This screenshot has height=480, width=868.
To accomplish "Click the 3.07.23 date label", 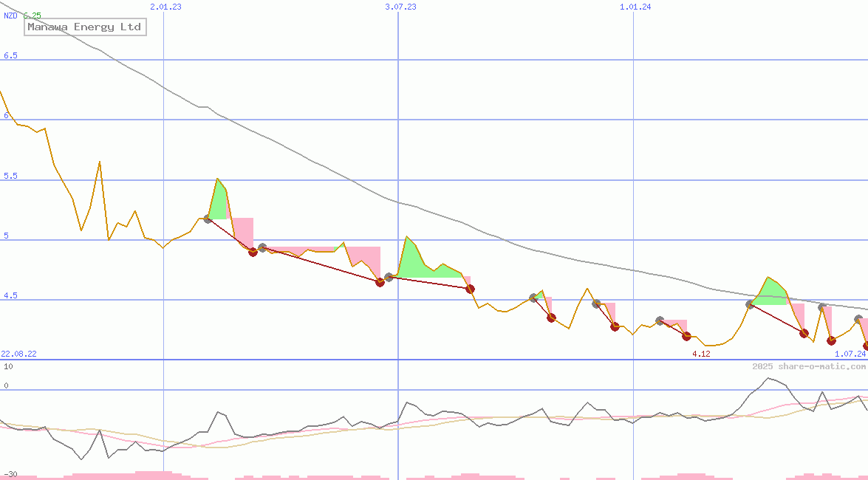I will (x=401, y=7).
